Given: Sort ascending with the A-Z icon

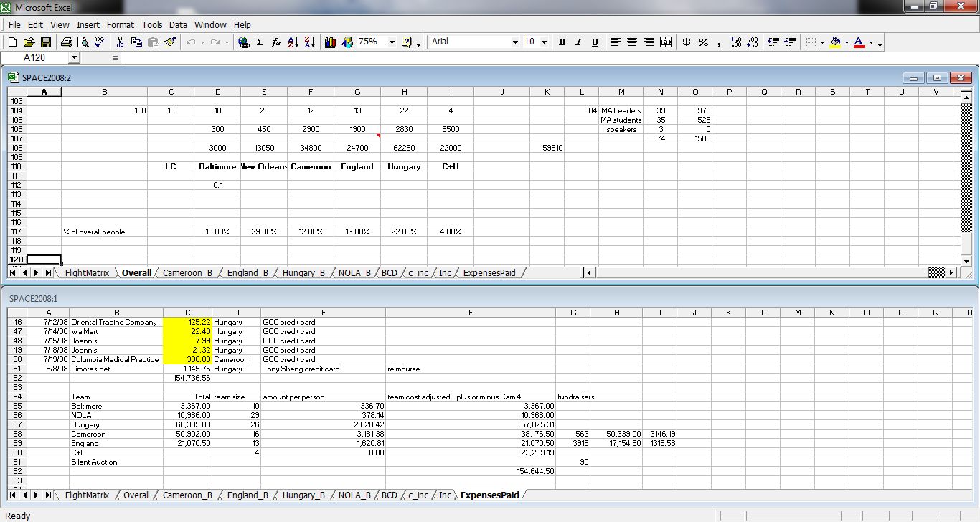Looking at the screenshot, I should click(293, 42).
